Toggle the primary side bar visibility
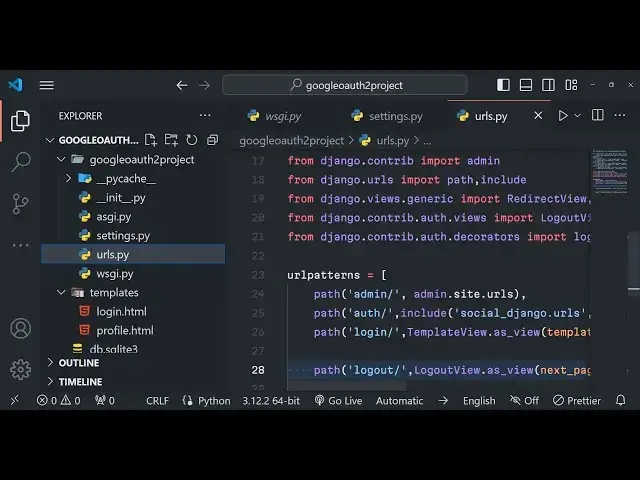 503,85
